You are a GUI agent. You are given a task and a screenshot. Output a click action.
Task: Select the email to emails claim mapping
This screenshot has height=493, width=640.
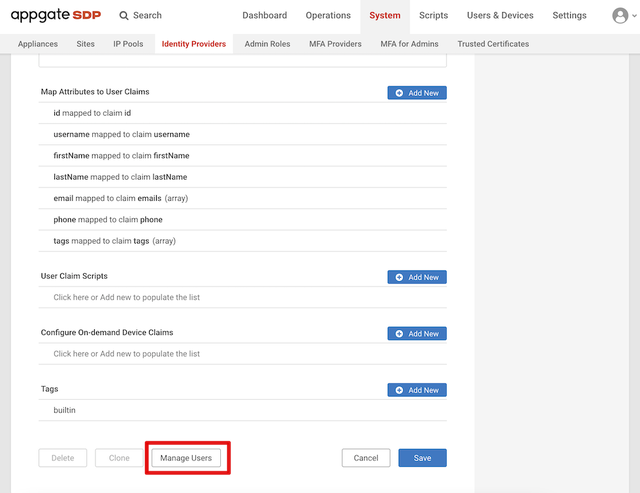point(120,198)
